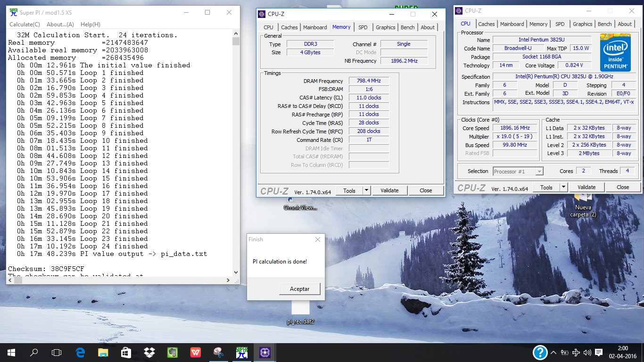Click the Core Speed 1896.16 MHz field
This screenshot has height=362, width=644.
coord(515,128)
